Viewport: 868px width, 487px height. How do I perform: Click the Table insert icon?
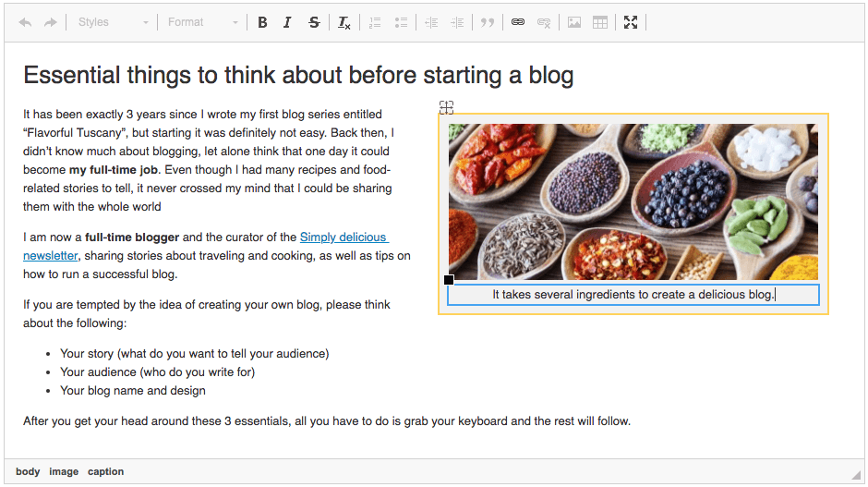[x=600, y=22]
